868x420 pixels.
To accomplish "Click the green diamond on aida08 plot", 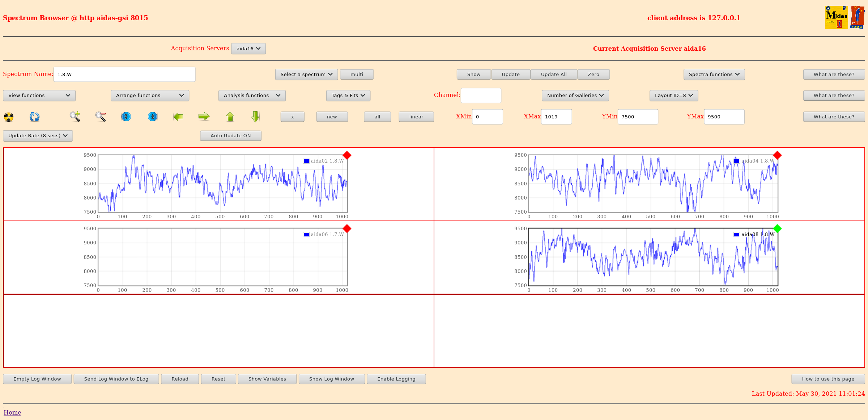I will pos(777,229).
